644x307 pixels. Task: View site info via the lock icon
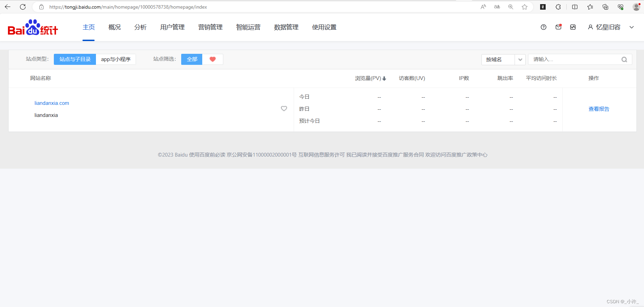41,7
